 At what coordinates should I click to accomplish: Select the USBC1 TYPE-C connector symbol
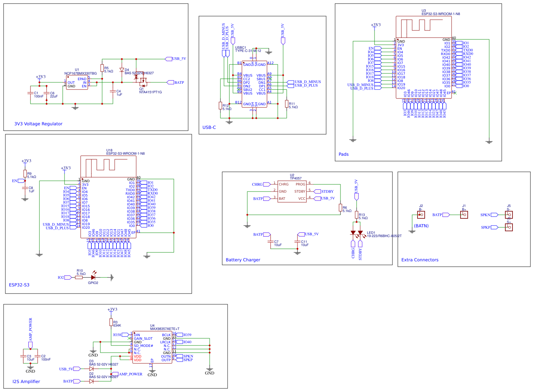254,84
